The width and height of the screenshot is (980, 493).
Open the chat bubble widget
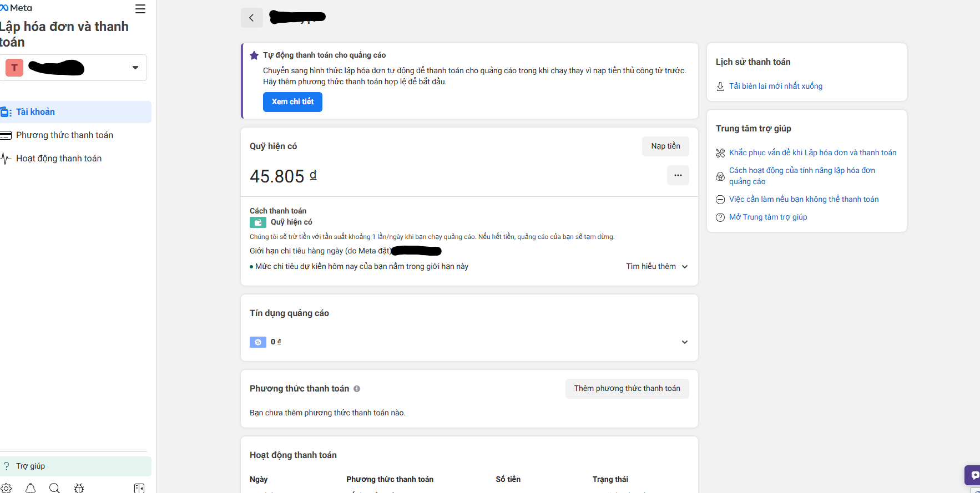[x=973, y=475]
